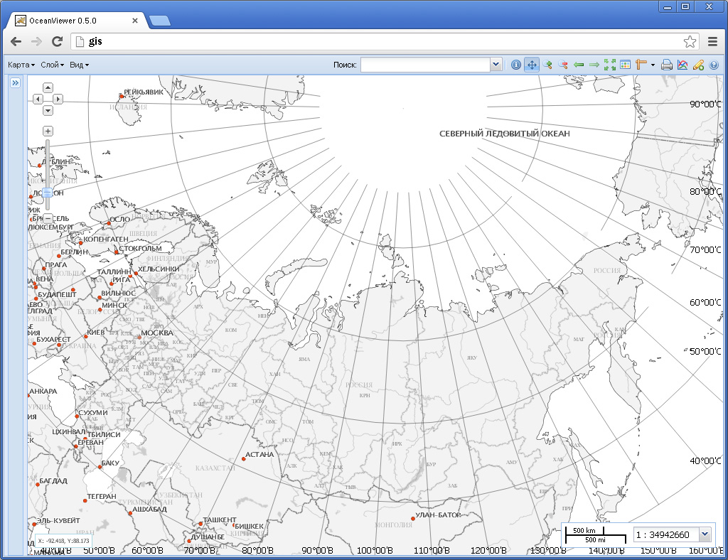Screen dimensions: 728x560
Task: Open the chart/graph tool icon
Action: pos(682,65)
